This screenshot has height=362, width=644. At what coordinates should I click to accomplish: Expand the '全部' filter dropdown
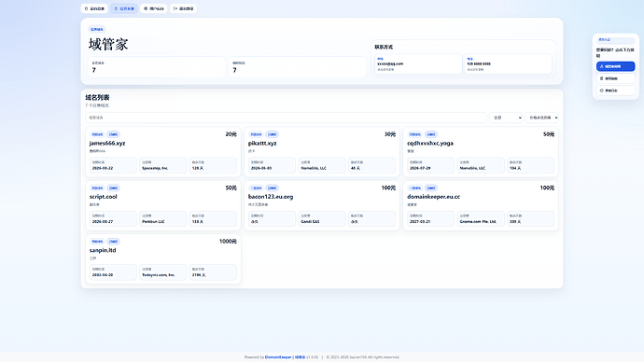pos(506,118)
